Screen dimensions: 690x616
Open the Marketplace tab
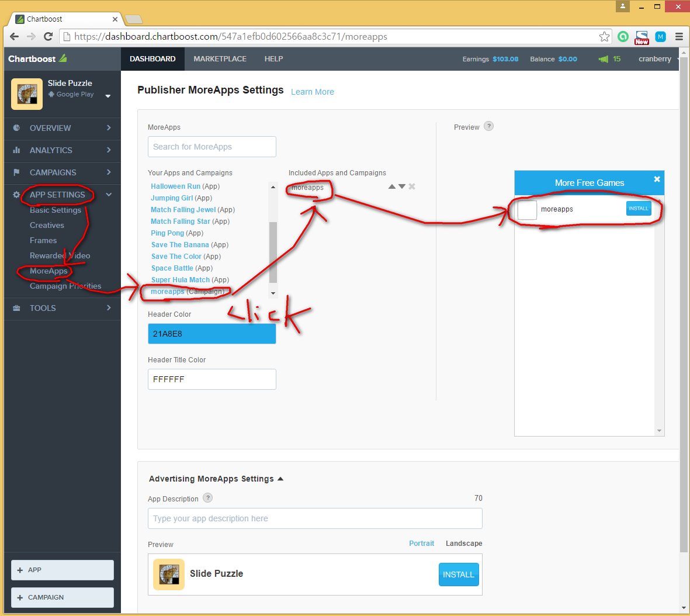point(220,59)
